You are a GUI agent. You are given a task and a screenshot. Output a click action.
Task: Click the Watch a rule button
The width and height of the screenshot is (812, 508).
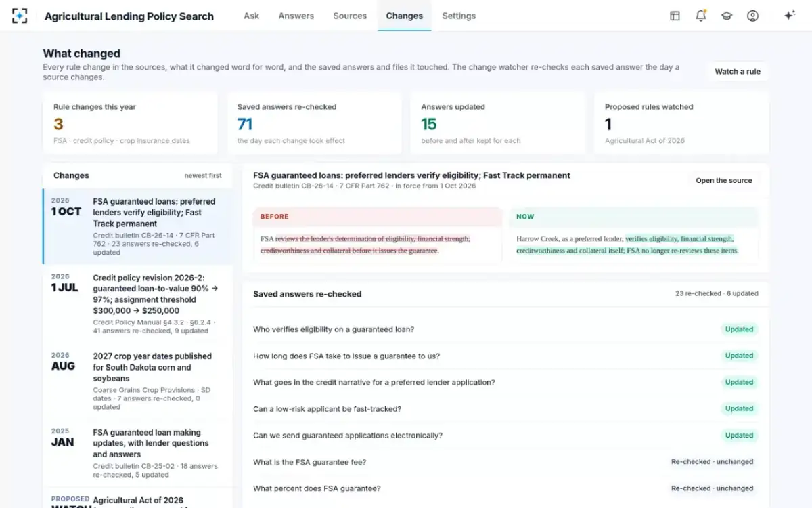tap(738, 72)
